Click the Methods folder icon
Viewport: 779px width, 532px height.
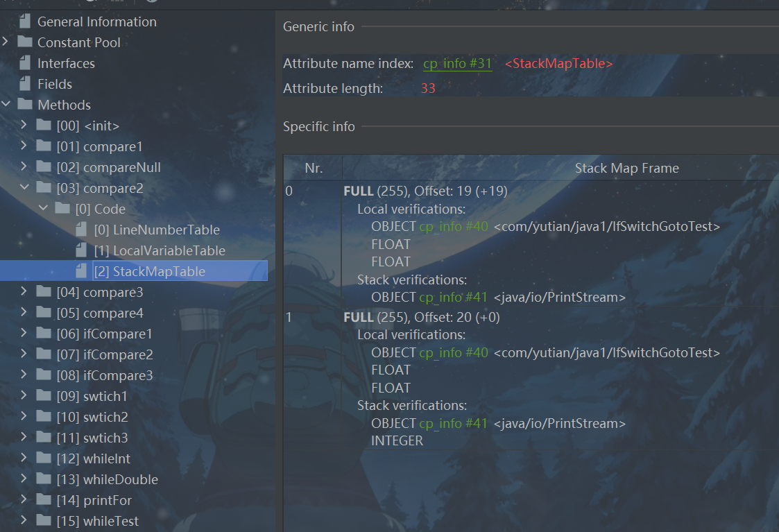(25, 105)
